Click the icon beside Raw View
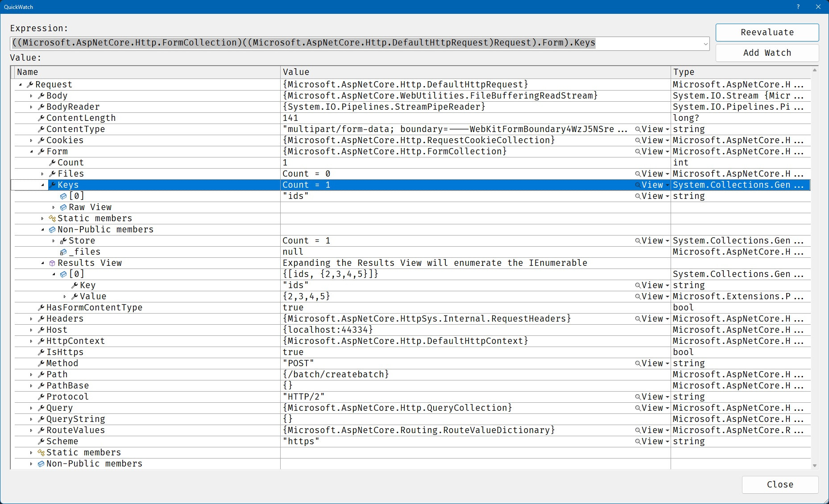Viewport: 829px width, 504px height. point(63,207)
